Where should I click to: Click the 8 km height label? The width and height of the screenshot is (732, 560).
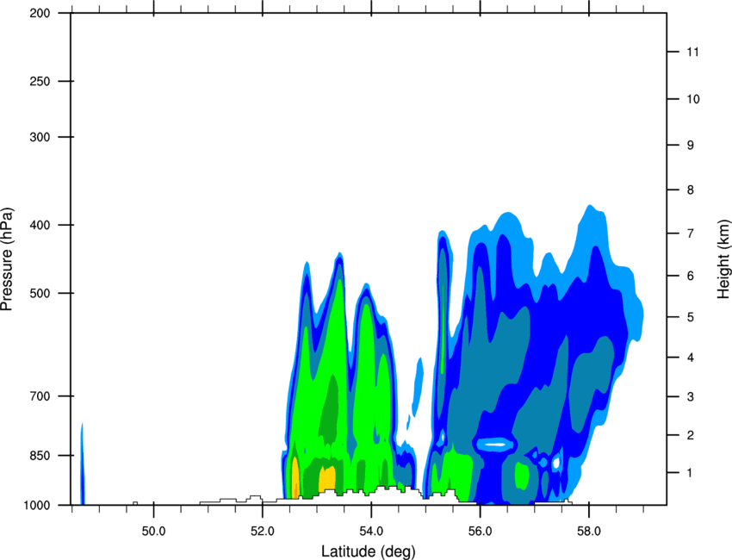tap(691, 190)
